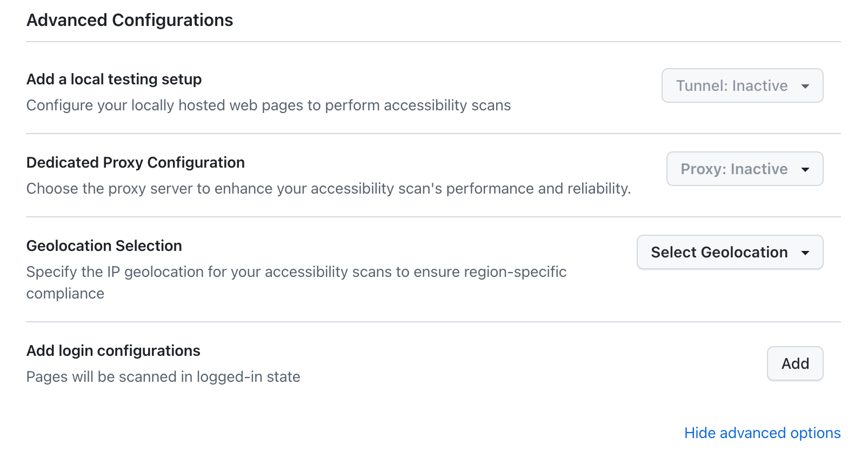Click the Add button for login configurations
The width and height of the screenshot is (868, 464).
(794, 363)
